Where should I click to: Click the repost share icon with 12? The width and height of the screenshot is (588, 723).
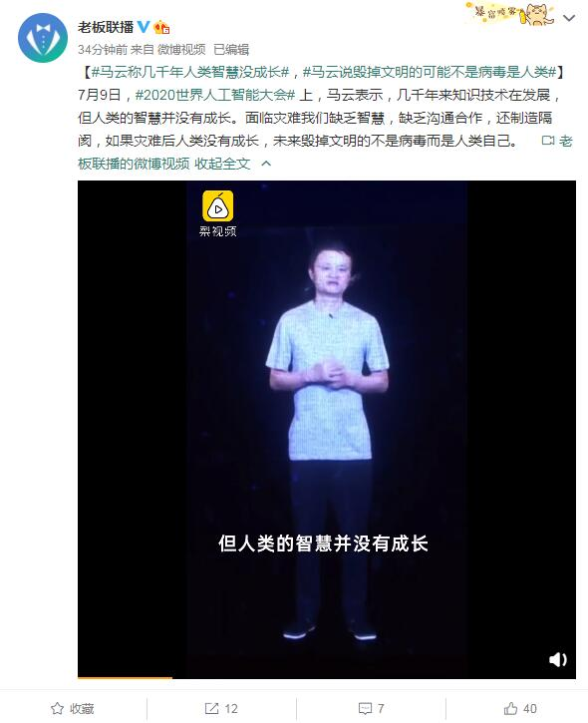tap(221, 708)
